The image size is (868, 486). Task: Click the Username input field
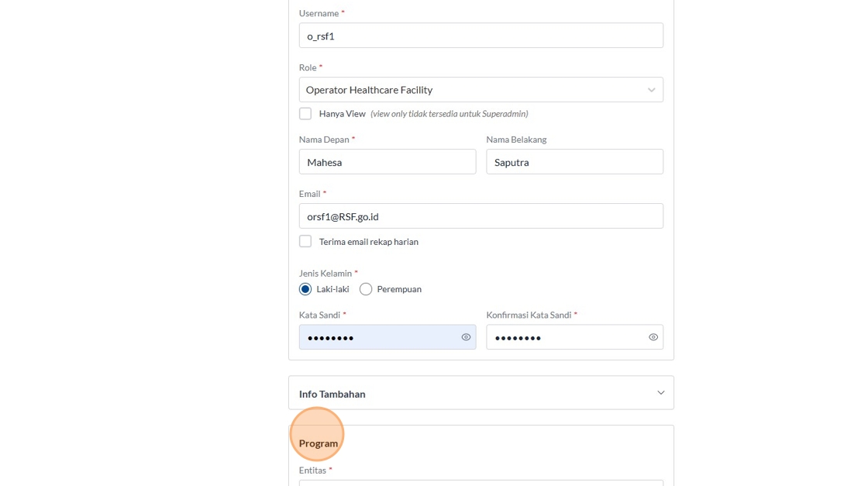click(480, 36)
